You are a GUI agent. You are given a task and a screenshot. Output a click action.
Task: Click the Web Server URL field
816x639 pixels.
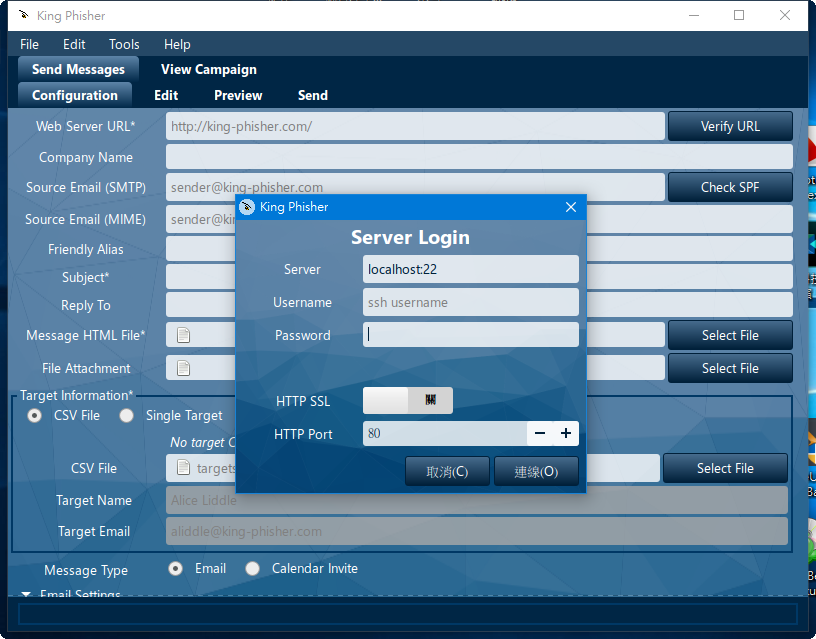415,126
